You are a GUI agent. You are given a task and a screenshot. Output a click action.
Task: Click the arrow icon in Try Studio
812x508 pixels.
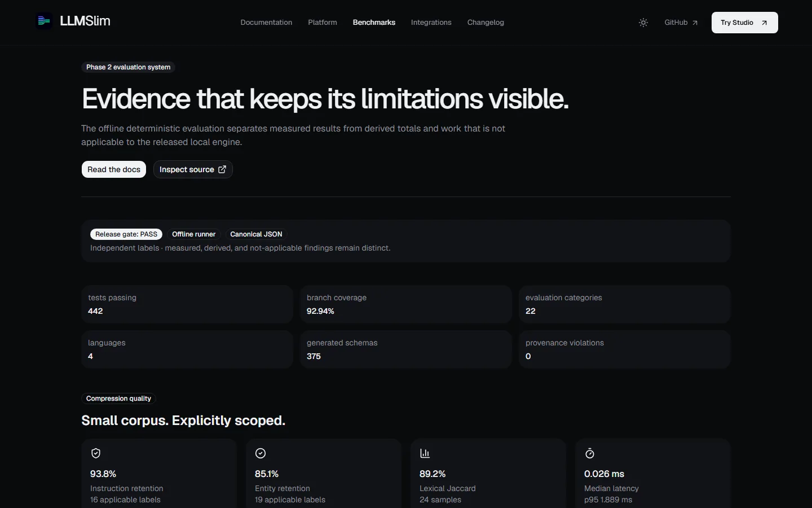point(764,23)
